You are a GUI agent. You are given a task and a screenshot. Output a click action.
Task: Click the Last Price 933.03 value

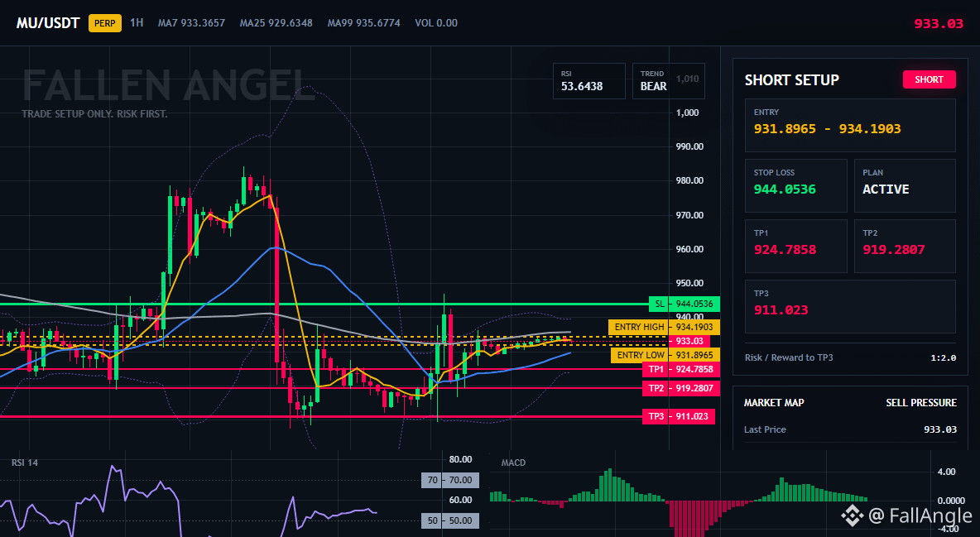(x=940, y=429)
